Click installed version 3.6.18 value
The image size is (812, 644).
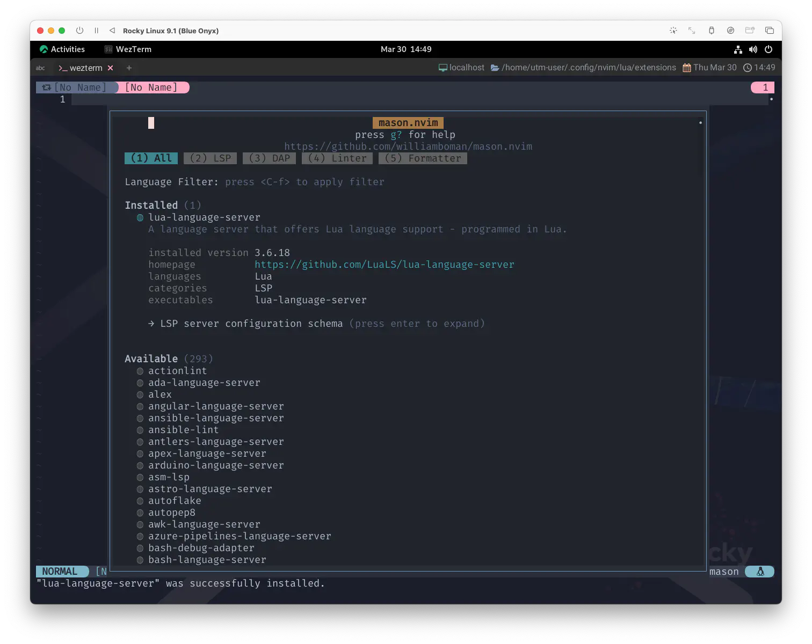[272, 253]
